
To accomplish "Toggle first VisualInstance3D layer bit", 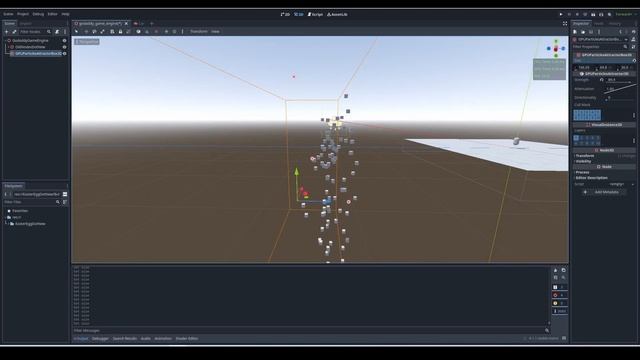I will coord(576,138).
